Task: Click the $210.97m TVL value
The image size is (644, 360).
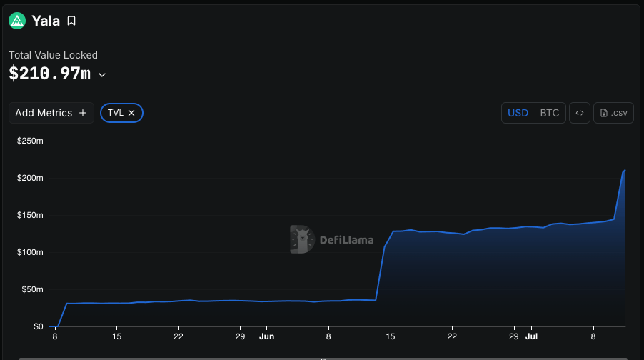Action: [x=50, y=74]
